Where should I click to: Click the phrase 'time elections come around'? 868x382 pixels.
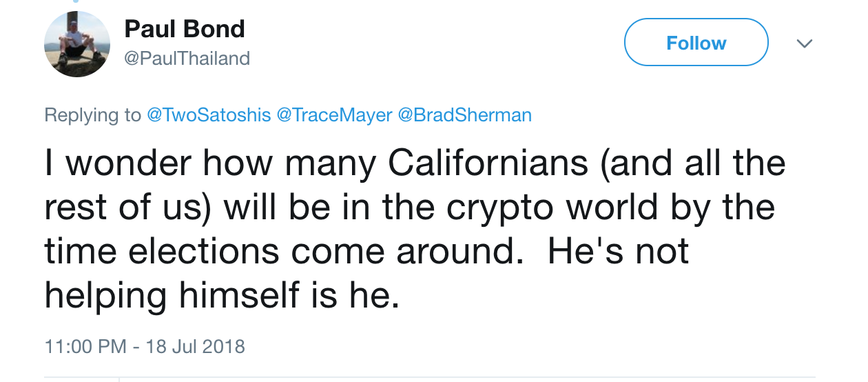tap(279, 251)
